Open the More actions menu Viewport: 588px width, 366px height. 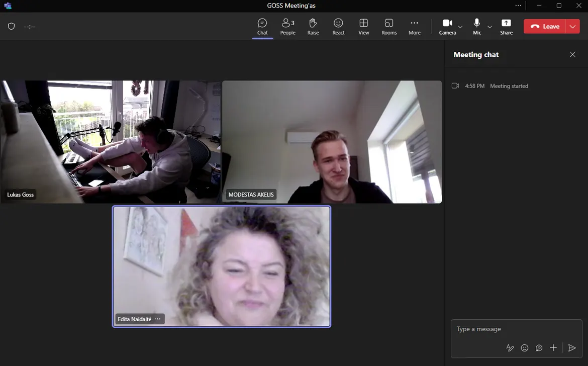415,27
